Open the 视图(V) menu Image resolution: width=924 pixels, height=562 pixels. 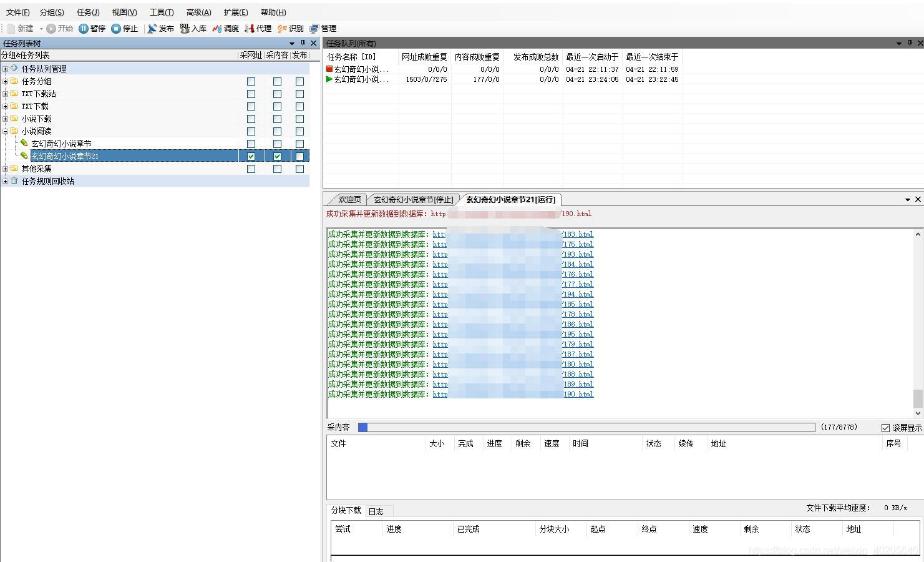[124, 12]
